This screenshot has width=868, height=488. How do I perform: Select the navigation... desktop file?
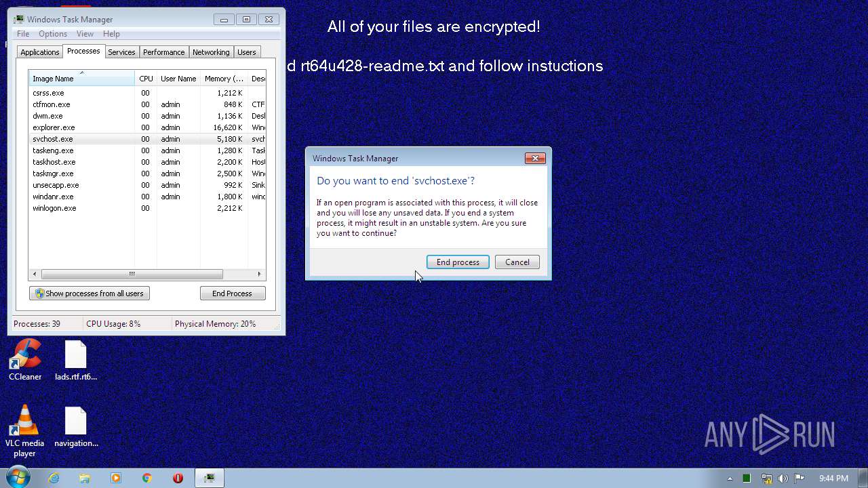tap(76, 427)
